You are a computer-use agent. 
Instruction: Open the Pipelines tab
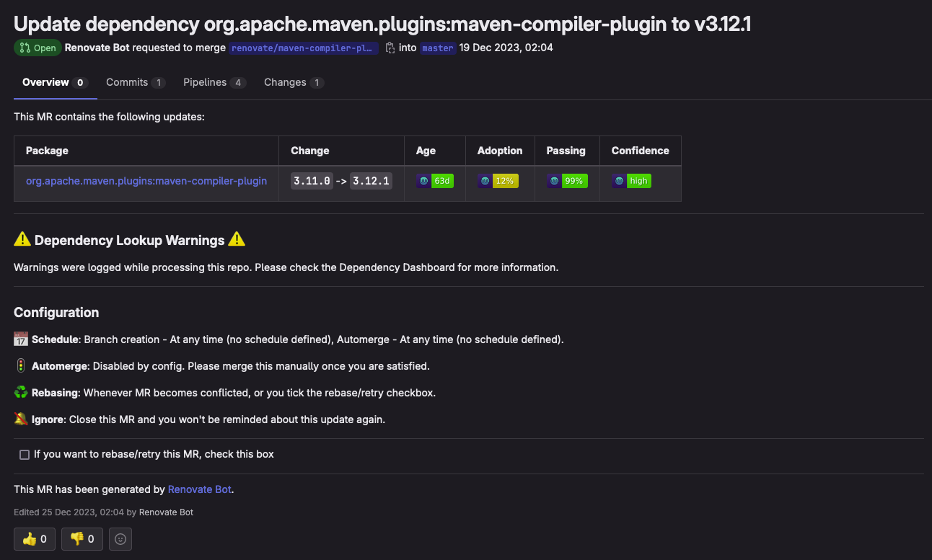(214, 83)
